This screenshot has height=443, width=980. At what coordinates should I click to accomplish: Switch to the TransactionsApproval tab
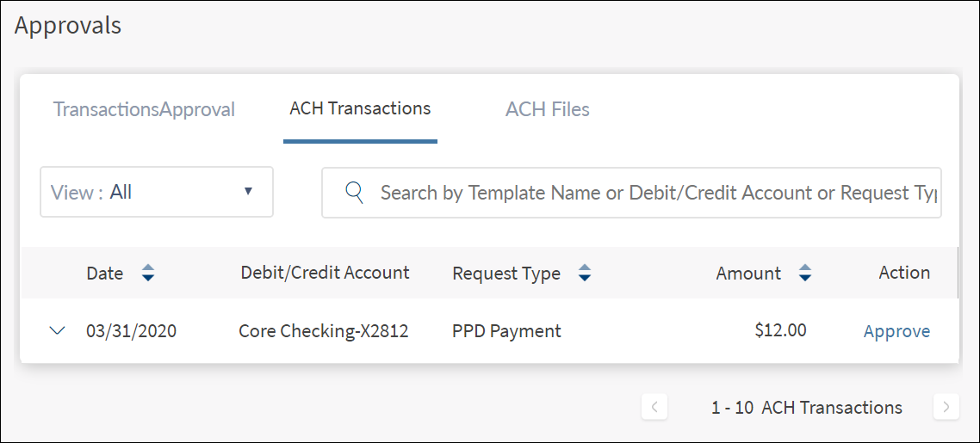click(144, 110)
